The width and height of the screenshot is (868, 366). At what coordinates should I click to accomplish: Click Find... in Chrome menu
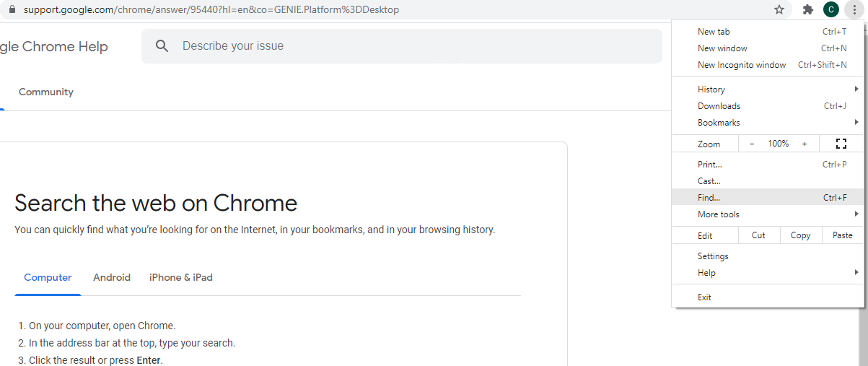point(768,198)
